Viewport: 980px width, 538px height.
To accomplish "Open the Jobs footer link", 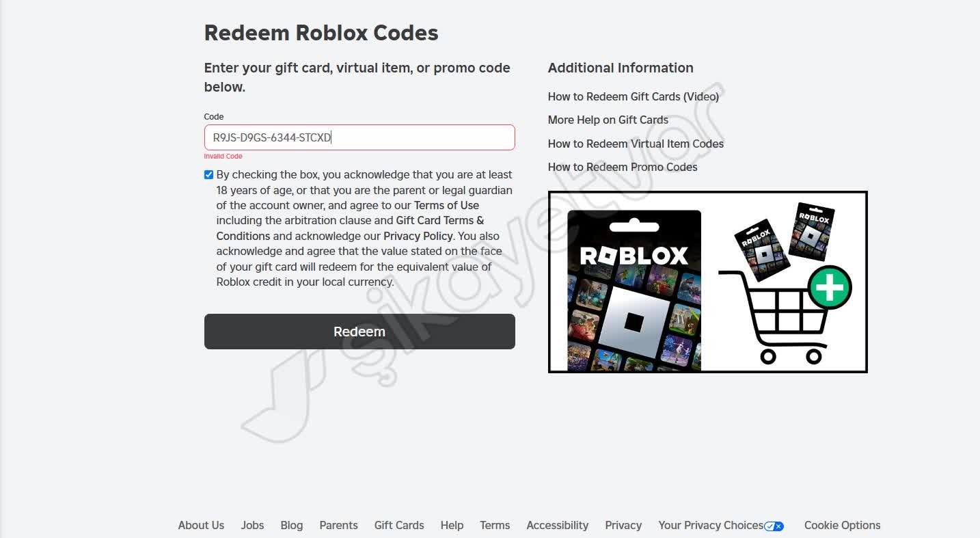I will [252, 525].
